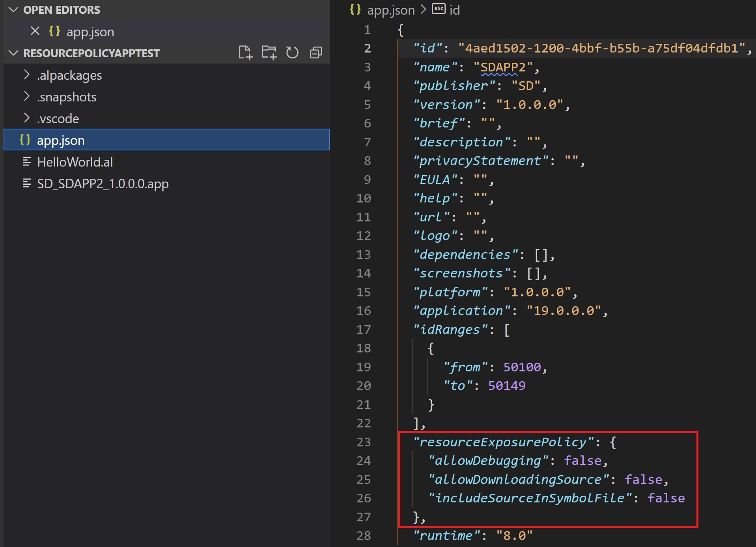Viewport: 756px width, 547px height.
Task: Open HelloWorld.al from the file tree
Action: (75, 162)
